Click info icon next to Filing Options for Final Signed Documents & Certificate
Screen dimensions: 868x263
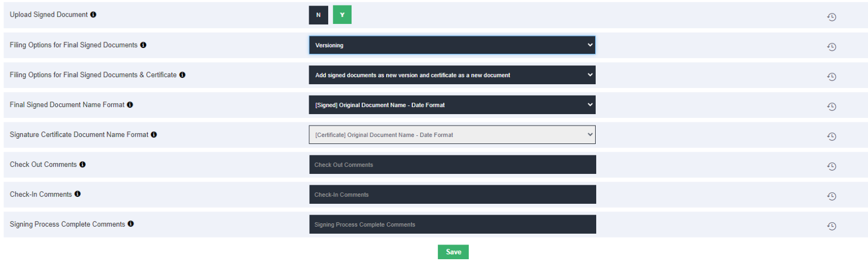pos(182,75)
